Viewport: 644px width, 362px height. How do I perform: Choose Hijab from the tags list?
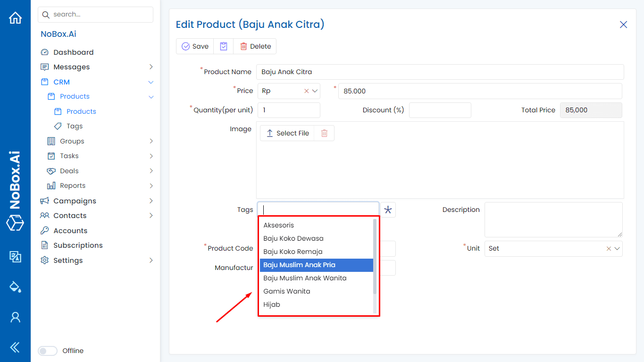pyautogui.click(x=272, y=304)
